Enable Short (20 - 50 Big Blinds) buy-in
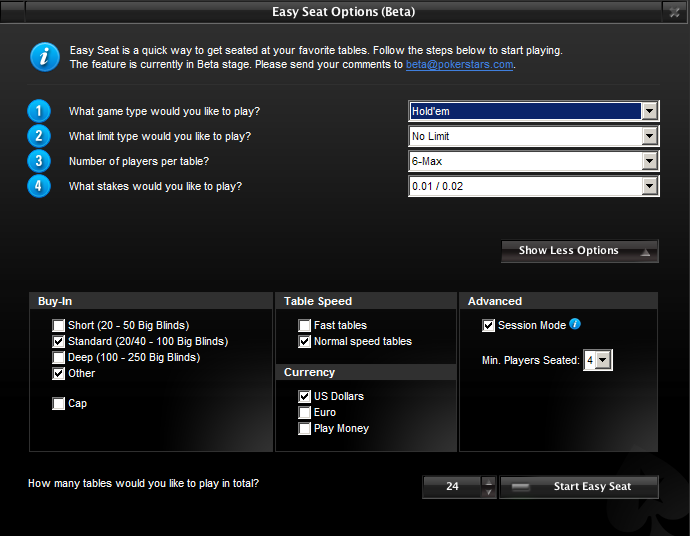Viewport: 690px width, 536px height. [59, 325]
